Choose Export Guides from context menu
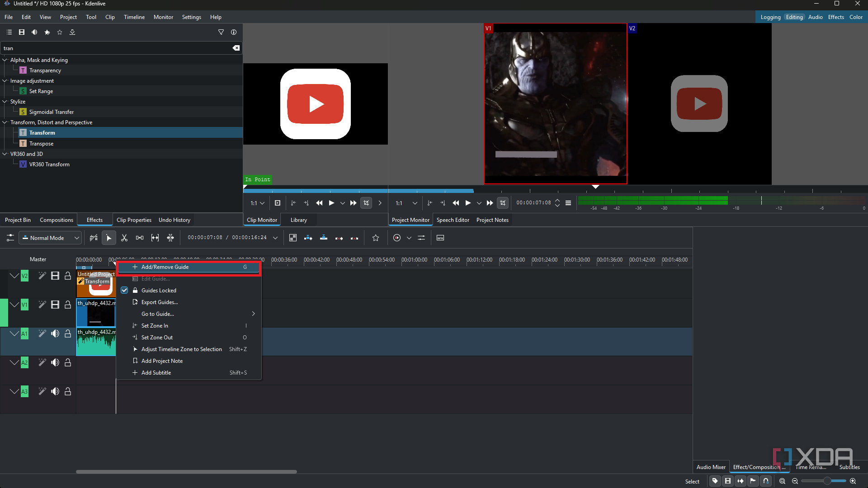Viewport: 868px width, 488px height. coord(189,302)
